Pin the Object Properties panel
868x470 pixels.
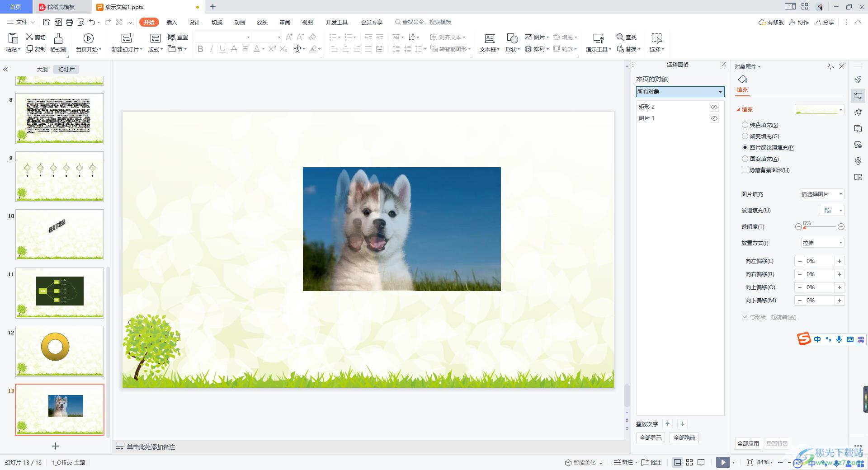[830, 66]
